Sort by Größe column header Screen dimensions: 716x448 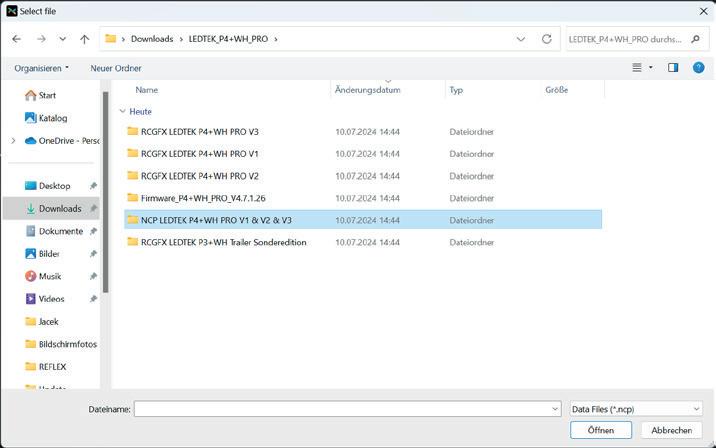pos(557,90)
